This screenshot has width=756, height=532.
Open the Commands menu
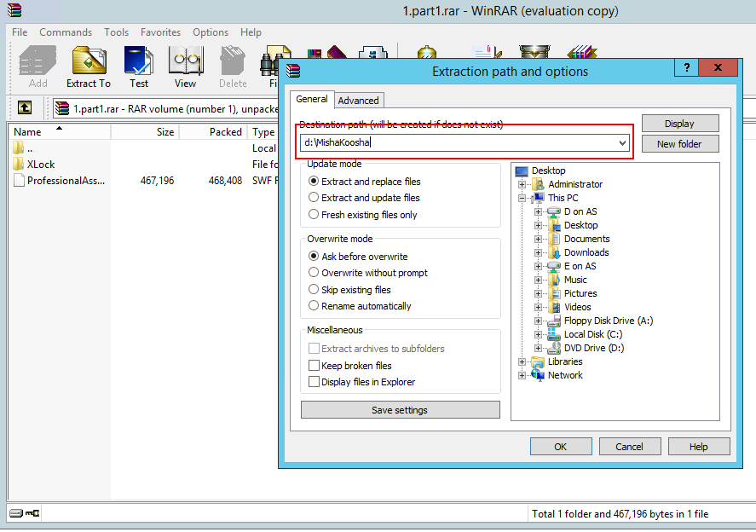(x=66, y=32)
